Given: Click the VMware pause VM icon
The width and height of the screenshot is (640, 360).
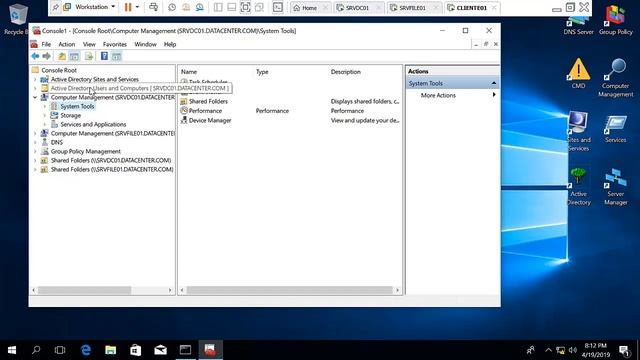Looking at the screenshot, I should click(128, 7).
